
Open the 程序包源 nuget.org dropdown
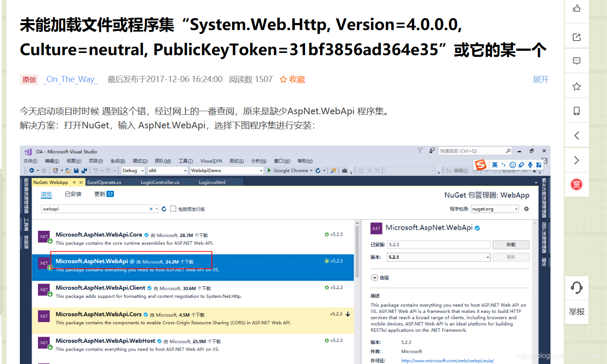494,209
